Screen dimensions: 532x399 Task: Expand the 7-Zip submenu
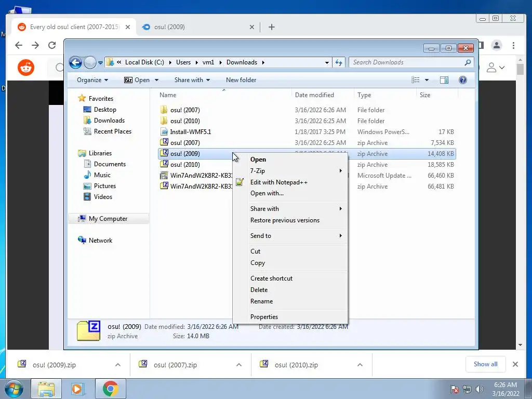[290, 170]
